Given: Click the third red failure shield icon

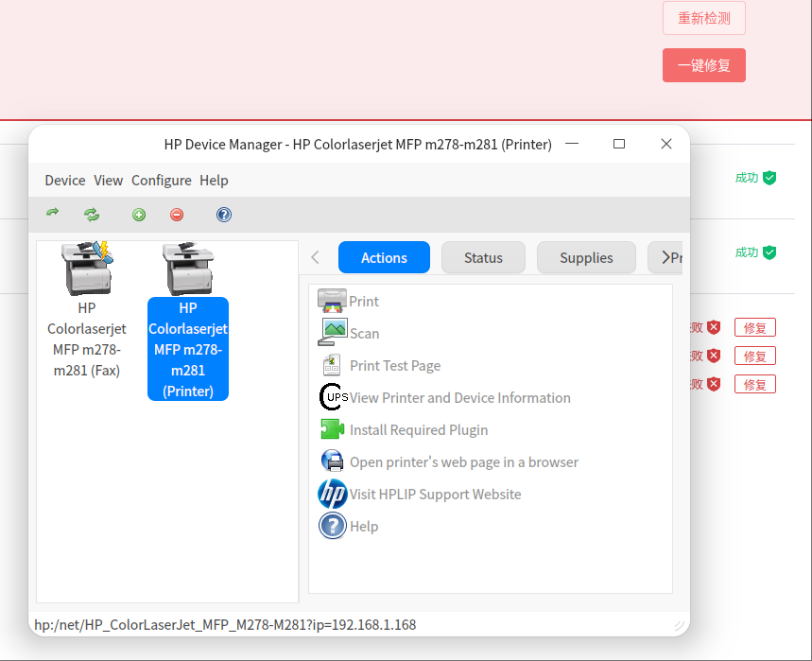Looking at the screenshot, I should (x=714, y=384).
